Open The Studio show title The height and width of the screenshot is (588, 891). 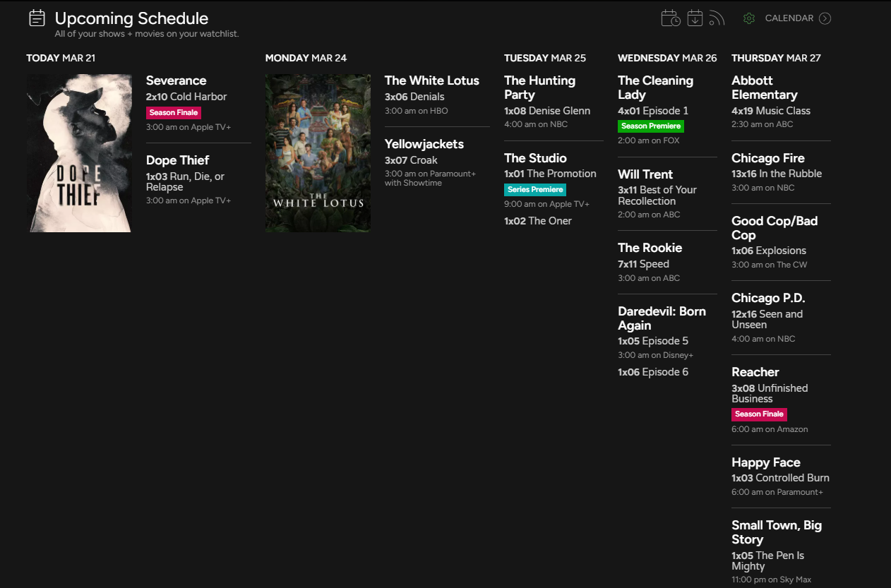(535, 158)
